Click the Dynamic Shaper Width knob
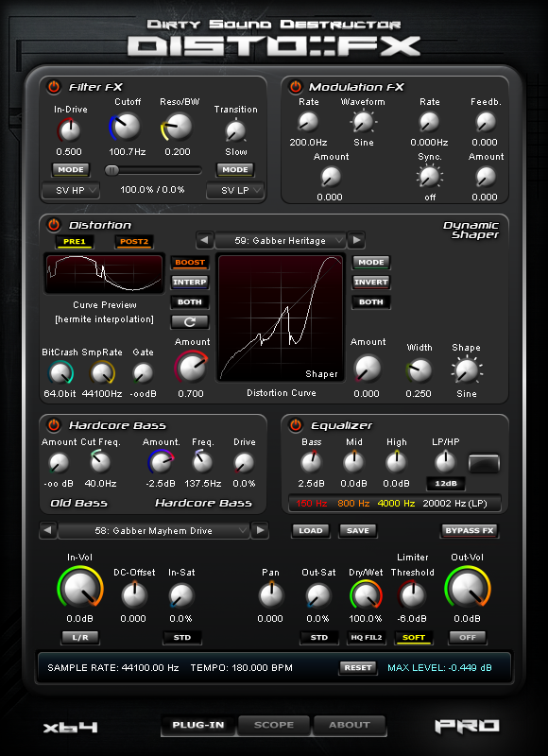Screen dimensions: 548x756 [420, 370]
